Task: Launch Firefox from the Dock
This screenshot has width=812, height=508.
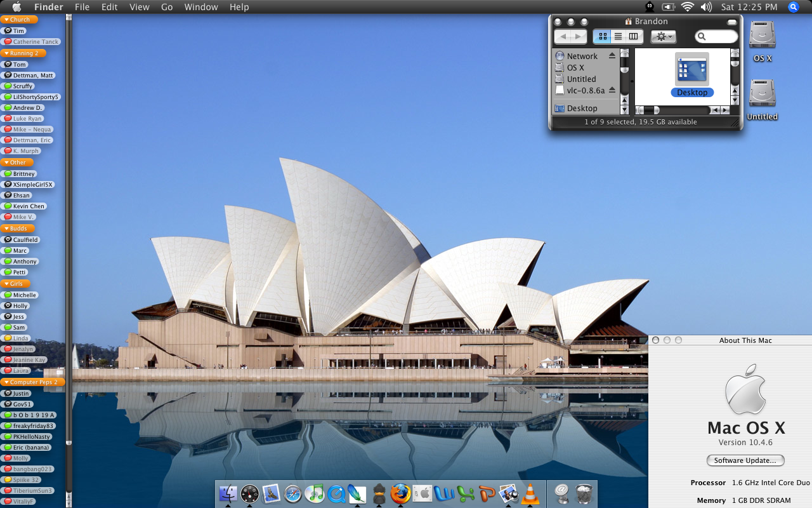Action: pyautogui.click(x=400, y=493)
